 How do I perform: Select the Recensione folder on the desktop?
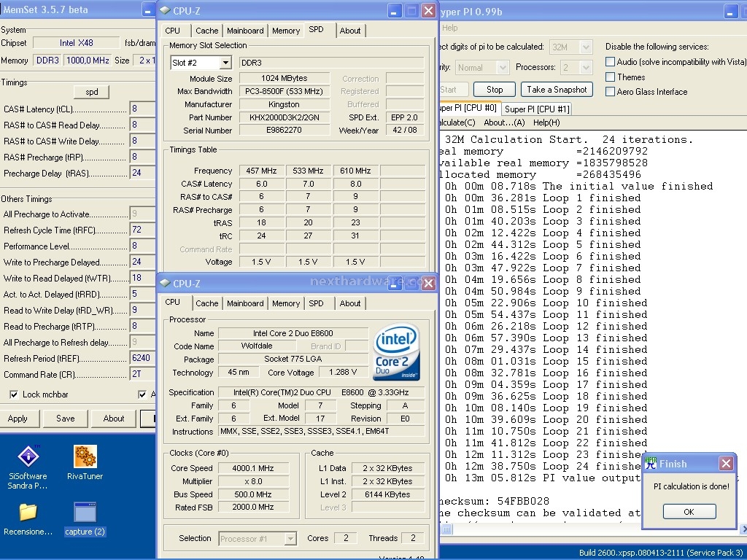point(28,519)
